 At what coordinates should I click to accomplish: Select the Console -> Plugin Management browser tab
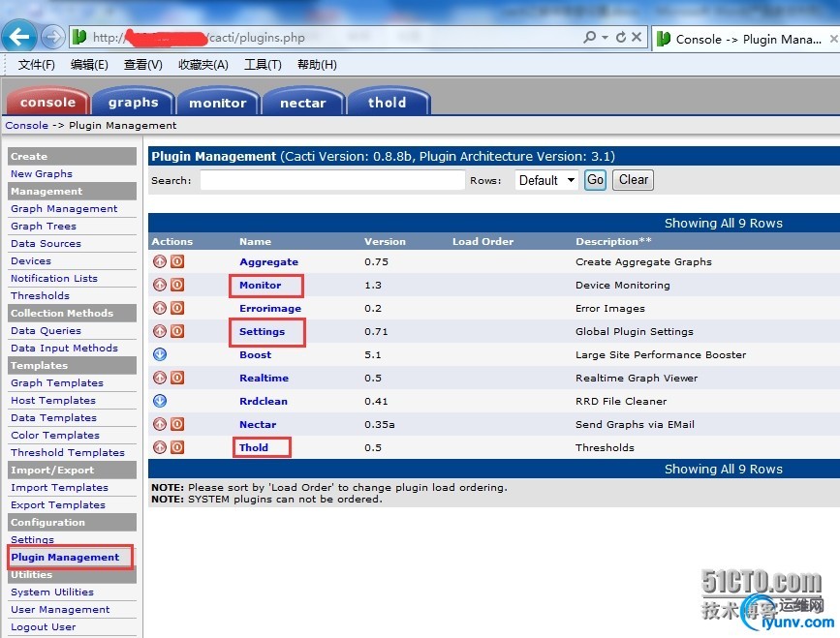click(x=745, y=39)
